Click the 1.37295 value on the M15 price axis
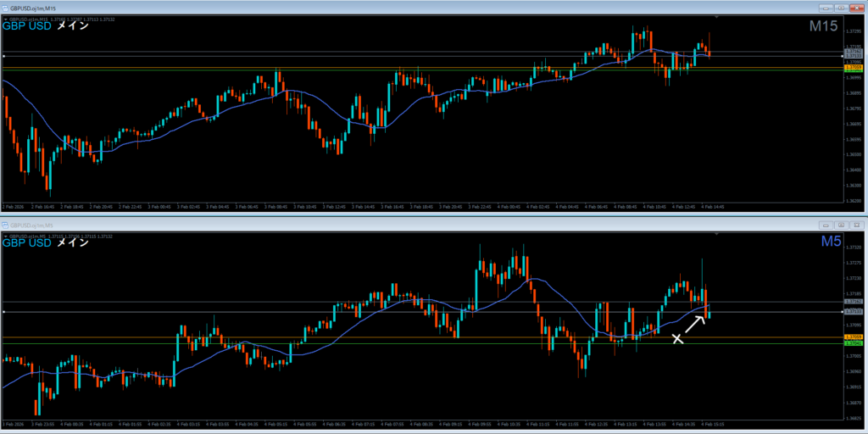Viewport: 868px width, 434px height. click(x=853, y=31)
